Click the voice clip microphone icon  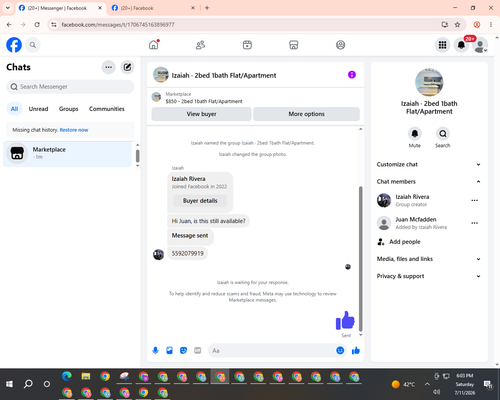(x=155, y=350)
